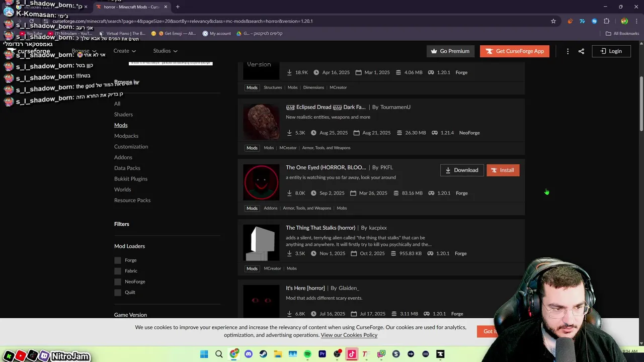Open TikTok taskbar icon

[x=352, y=354]
